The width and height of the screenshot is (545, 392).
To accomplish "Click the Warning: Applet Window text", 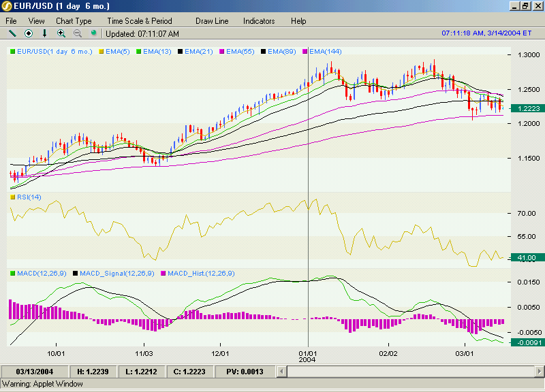I will [x=42, y=384].
